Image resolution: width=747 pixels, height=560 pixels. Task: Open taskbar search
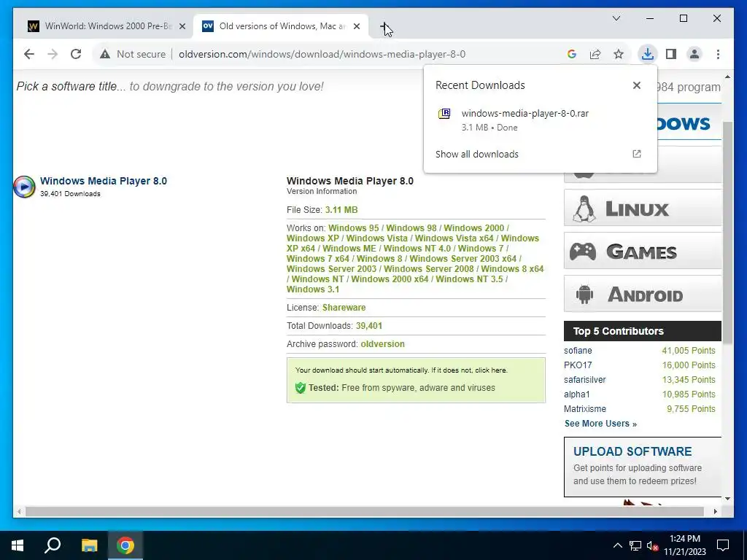click(53, 545)
